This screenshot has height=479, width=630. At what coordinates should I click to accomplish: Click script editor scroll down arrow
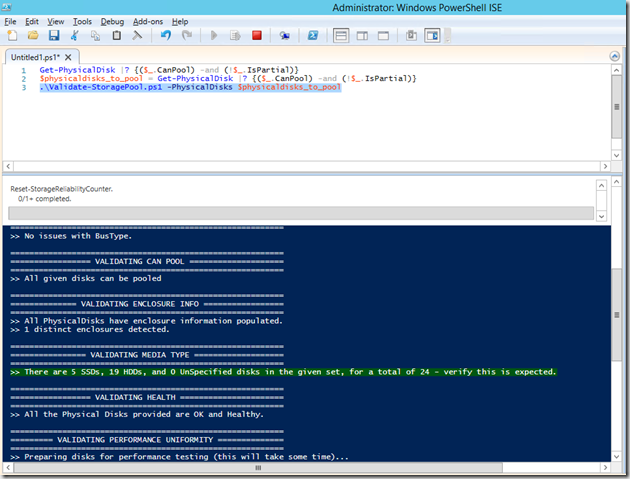click(616, 156)
